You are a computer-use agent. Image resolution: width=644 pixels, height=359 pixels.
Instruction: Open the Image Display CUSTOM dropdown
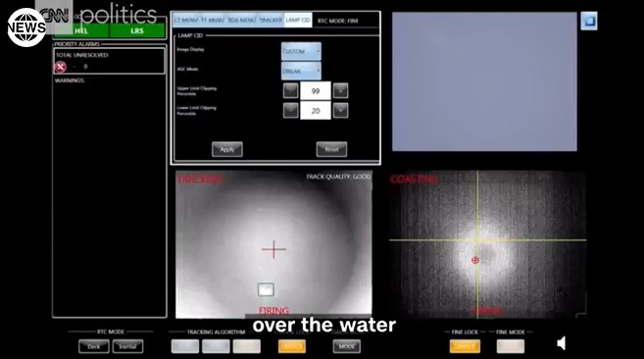click(x=301, y=51)
